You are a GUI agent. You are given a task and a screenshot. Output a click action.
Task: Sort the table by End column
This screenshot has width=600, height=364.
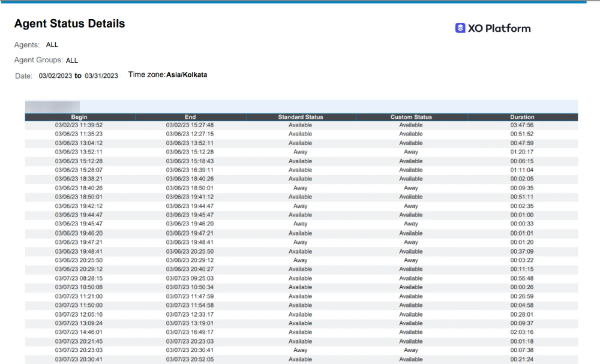(190, 117)
